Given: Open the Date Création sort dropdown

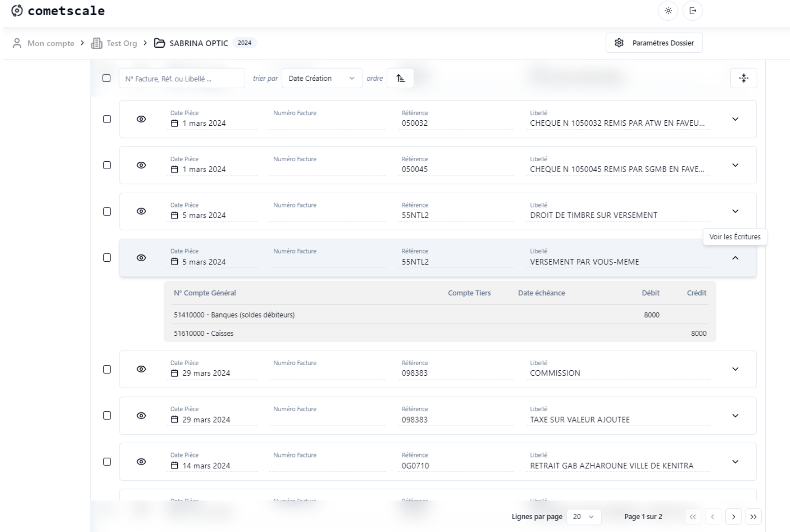Looking at the screenshot, I should 322,78.
